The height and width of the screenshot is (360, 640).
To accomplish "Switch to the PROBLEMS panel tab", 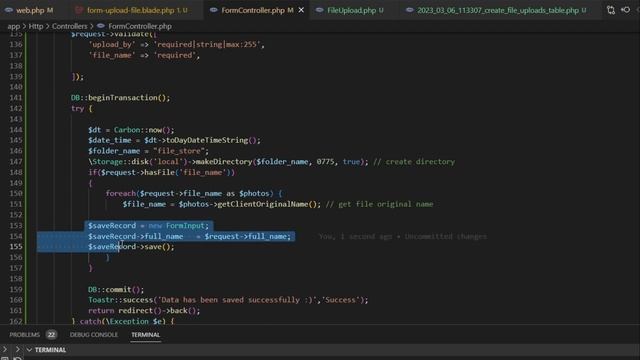I will (x=24, y=335).
